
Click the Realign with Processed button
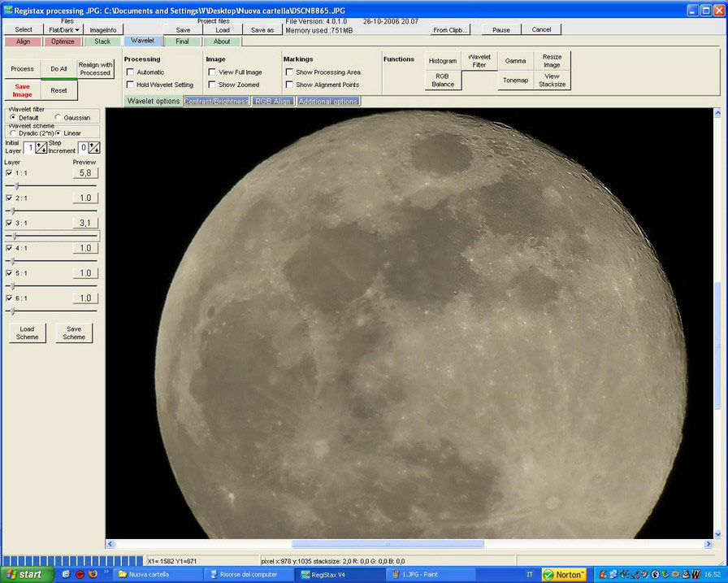95,69
